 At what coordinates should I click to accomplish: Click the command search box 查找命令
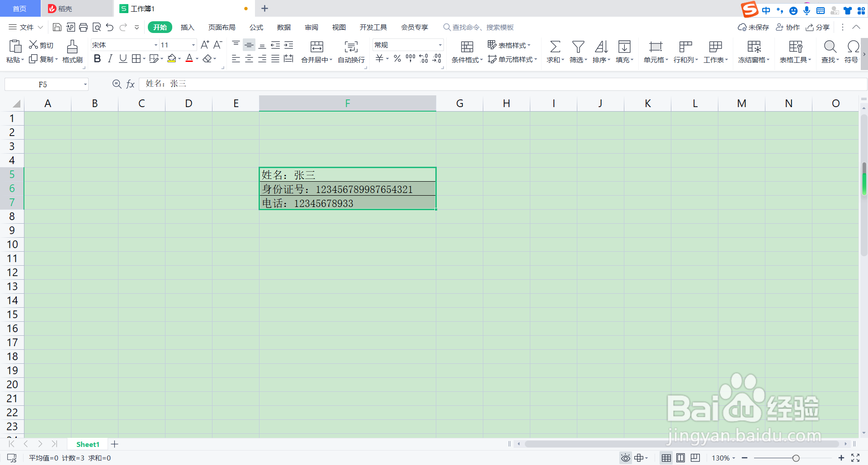tap(479, 27)
